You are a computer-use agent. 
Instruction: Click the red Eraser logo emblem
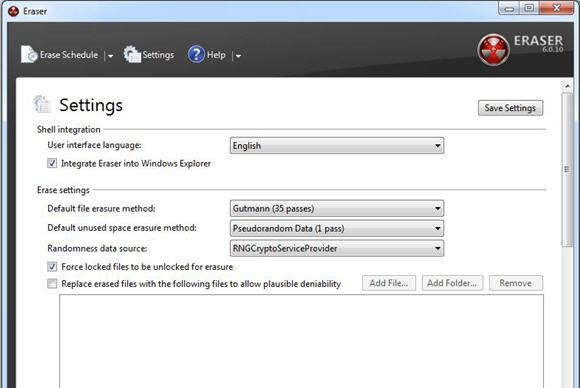pyautogui.click(x=493, y=50)
